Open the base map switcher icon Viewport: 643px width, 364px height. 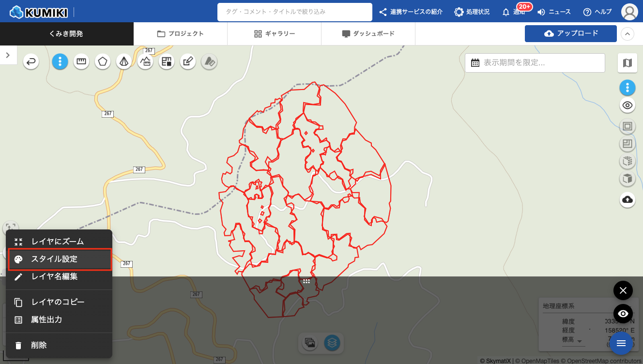coord(628,63)
